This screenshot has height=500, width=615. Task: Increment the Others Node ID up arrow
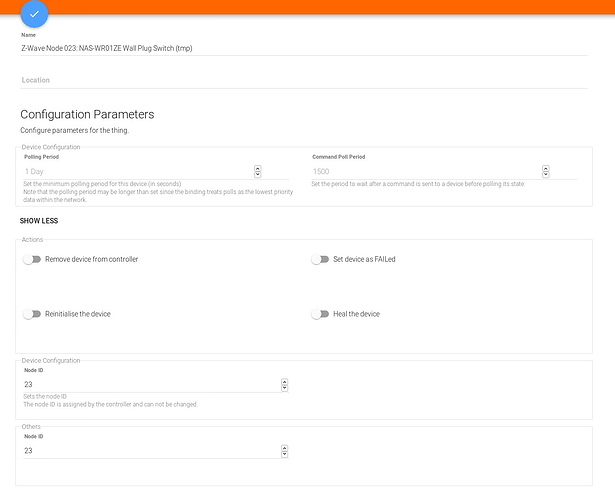pyautogui.click(x=284, y=448)
